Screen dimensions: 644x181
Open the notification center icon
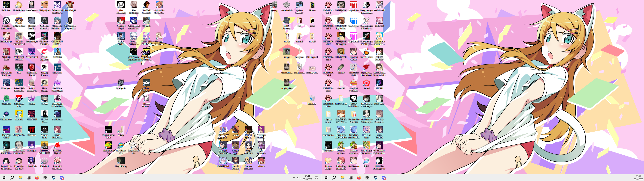point(316,178)
